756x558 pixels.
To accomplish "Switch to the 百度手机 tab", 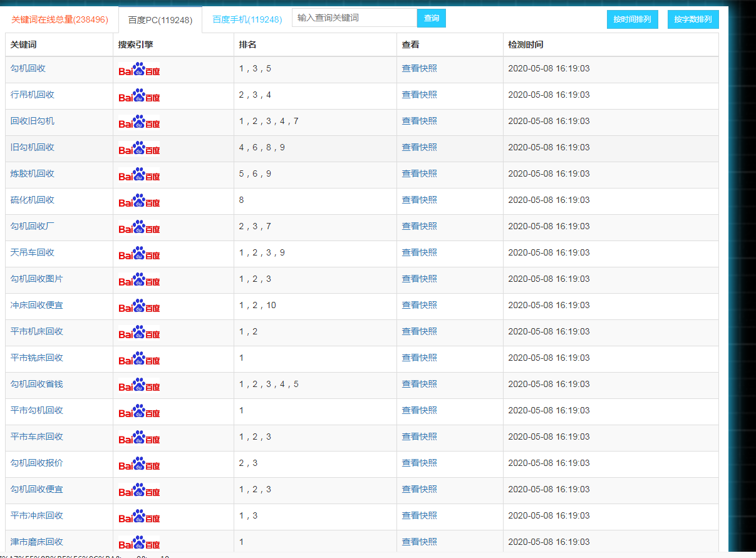I will click(x=247, y=19).
